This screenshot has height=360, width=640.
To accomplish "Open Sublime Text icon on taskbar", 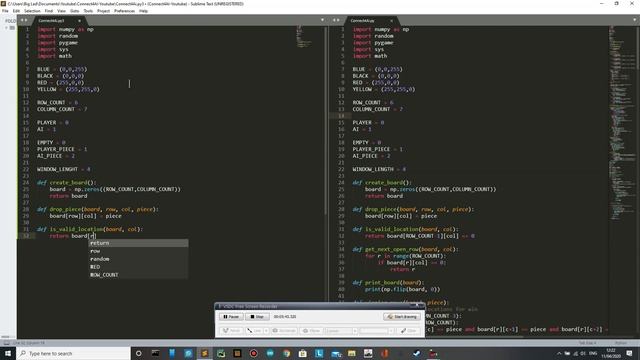I will pos(204,353).
